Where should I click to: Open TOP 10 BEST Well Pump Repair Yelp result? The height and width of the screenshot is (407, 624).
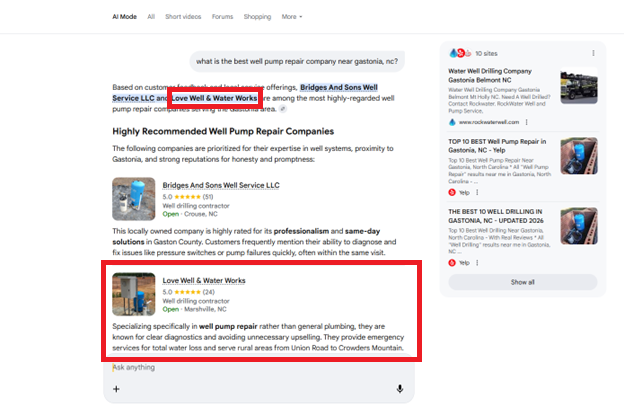(x=497, y=146)
